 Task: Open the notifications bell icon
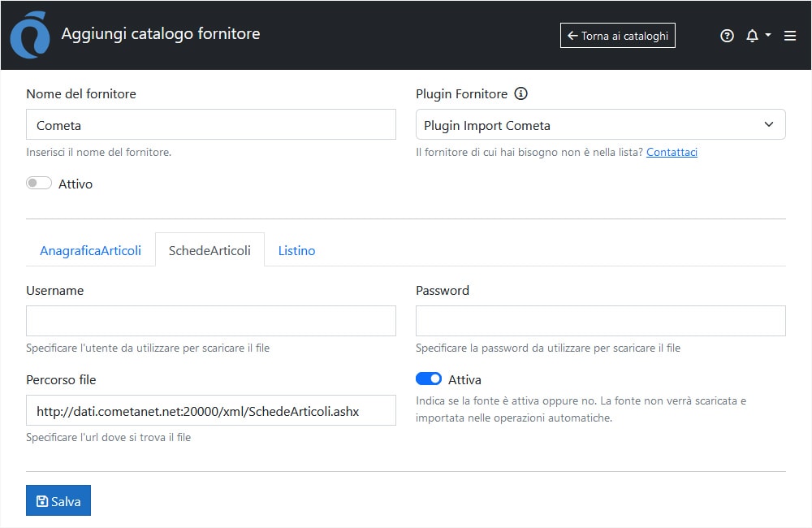(752, 36)
